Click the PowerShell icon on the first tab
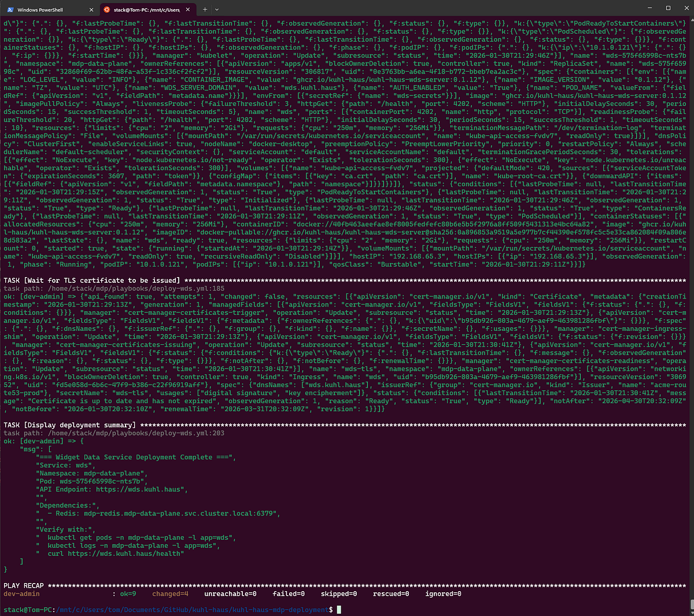The width and height of the screenshot is (694, 616). tap(10, 10)
